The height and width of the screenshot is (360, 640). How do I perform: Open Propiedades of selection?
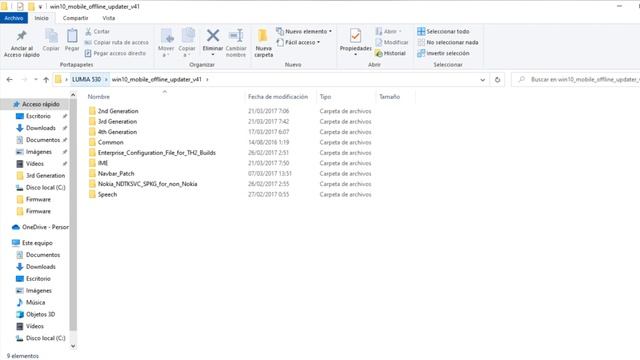click(356, 42)
